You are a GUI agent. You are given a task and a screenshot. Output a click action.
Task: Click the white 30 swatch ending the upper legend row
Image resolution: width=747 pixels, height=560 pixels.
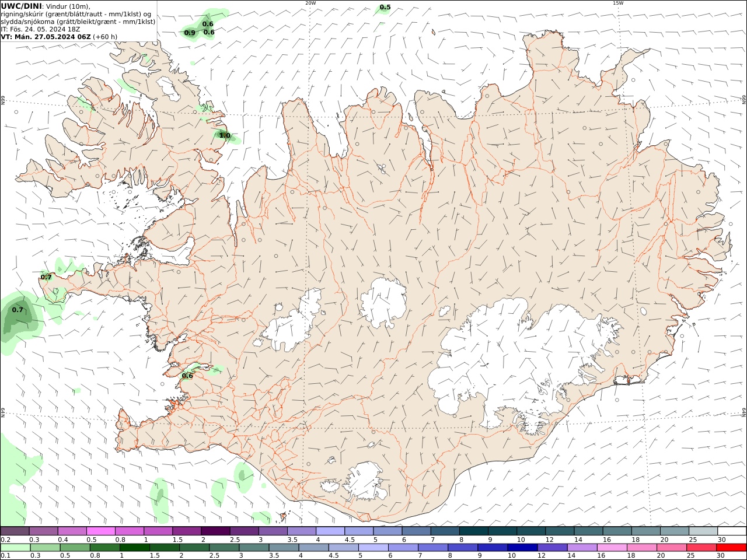(x=732, y=531)
